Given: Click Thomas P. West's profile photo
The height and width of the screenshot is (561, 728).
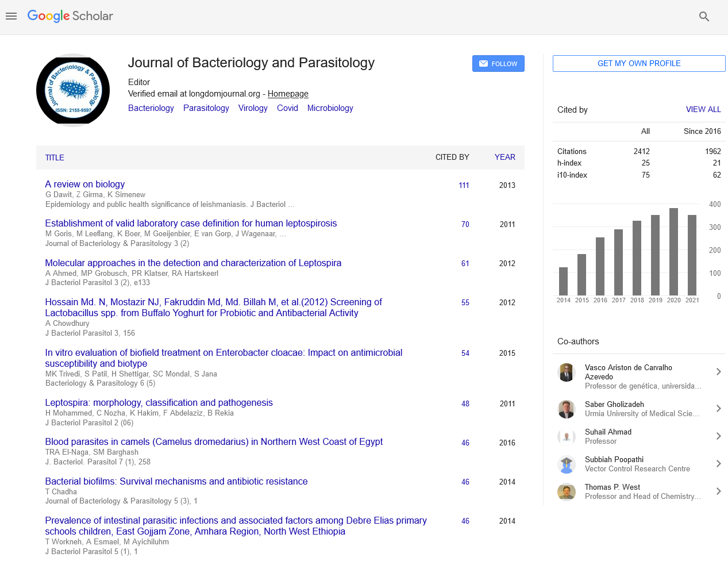Looking at the screenshot, I should (x=567, y=492).
